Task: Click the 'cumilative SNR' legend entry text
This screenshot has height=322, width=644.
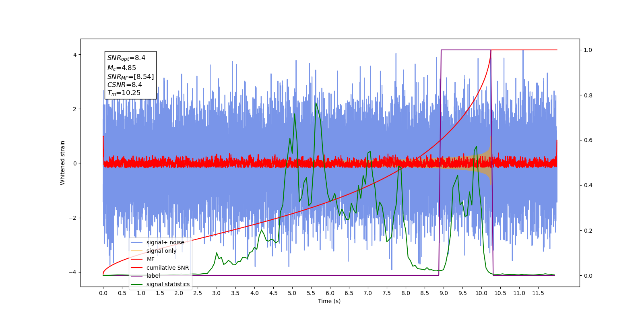Action: [x=167, y=268]
